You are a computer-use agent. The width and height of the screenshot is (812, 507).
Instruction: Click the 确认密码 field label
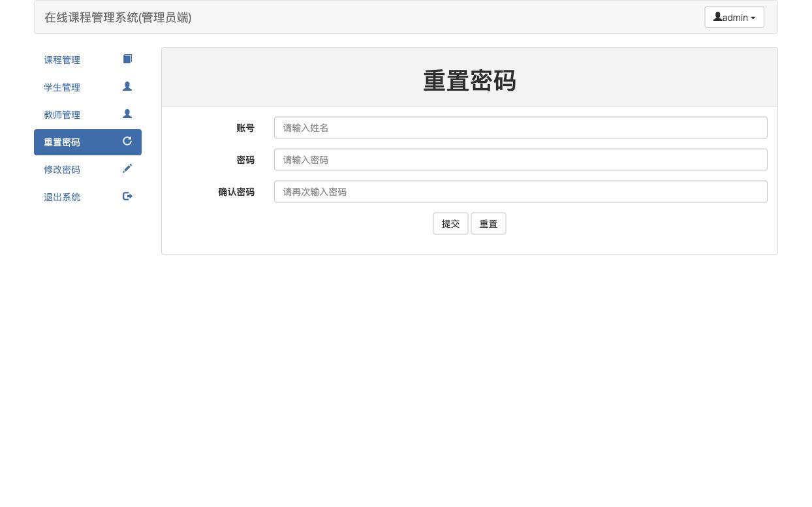point(236,192)
